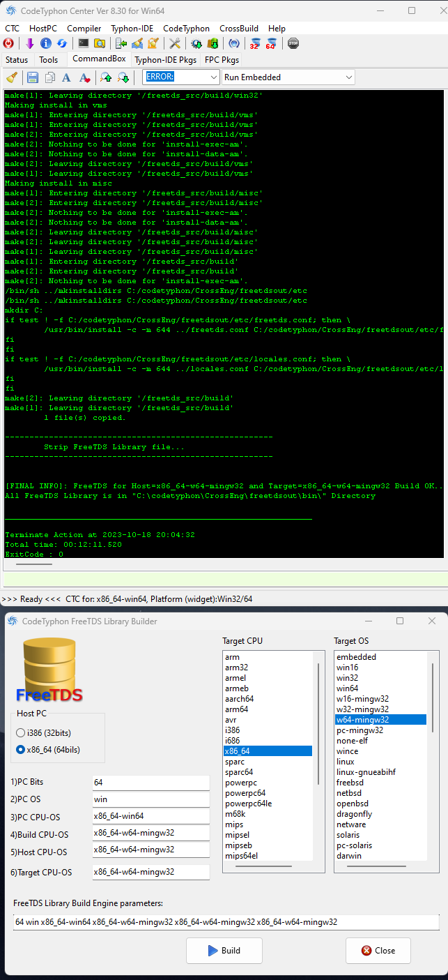448x980 pixels.
Task: Click the search-up green arrow icon
Action: coord(106,77)
